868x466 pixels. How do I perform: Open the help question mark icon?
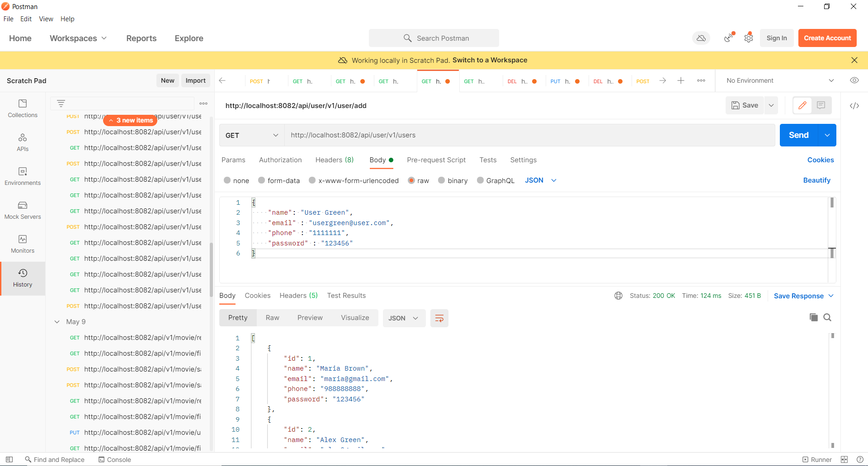tap(860, 459)
